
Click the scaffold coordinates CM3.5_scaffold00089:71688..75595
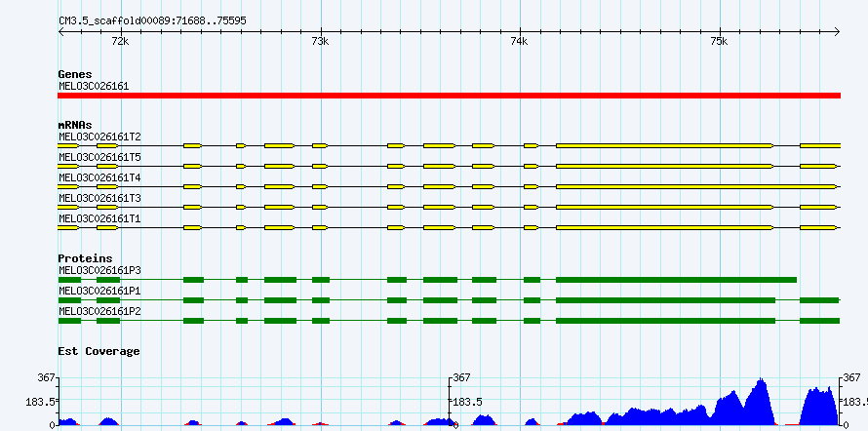153,21
